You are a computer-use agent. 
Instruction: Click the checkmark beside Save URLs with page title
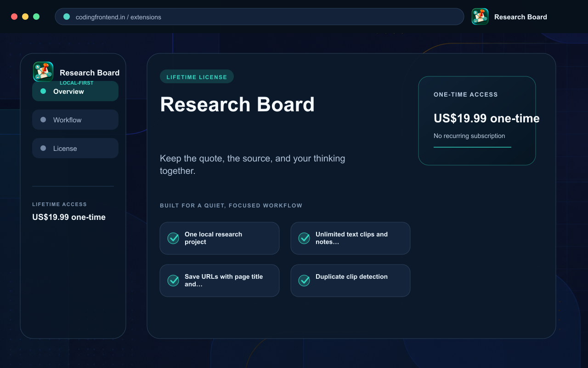pos(173,281)
